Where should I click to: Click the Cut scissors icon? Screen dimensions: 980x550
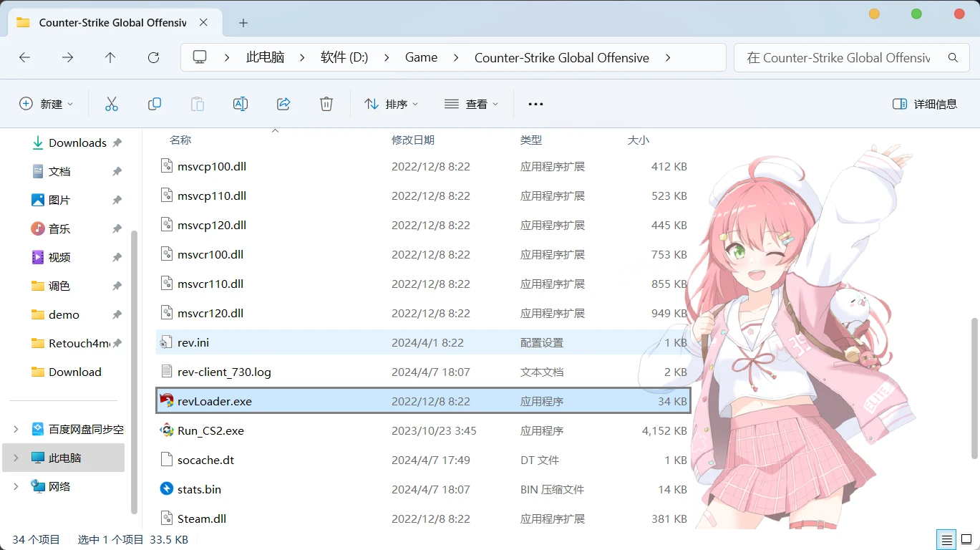[112, 104]
